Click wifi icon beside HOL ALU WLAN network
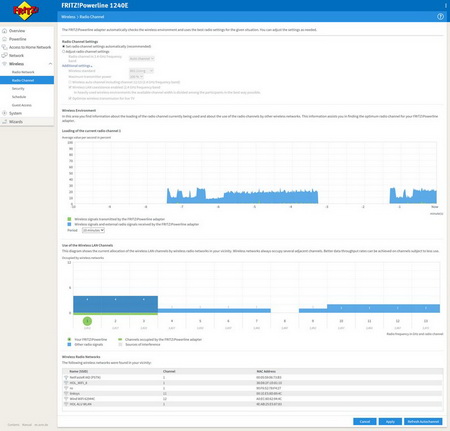450x431 pixels. (x=66, y=404)
